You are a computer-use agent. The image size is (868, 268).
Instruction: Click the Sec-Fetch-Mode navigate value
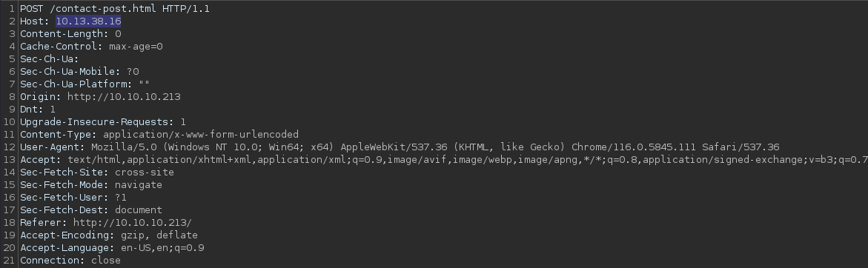coord(139,185)
